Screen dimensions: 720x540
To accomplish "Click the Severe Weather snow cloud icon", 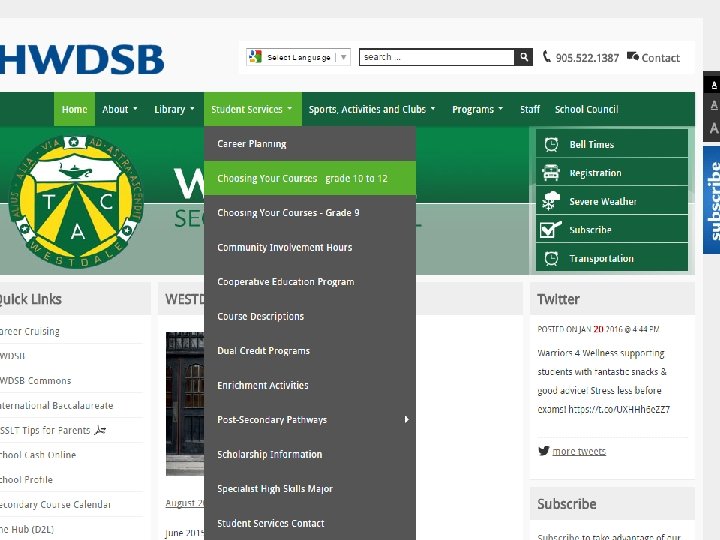I will tap(551, 201).
